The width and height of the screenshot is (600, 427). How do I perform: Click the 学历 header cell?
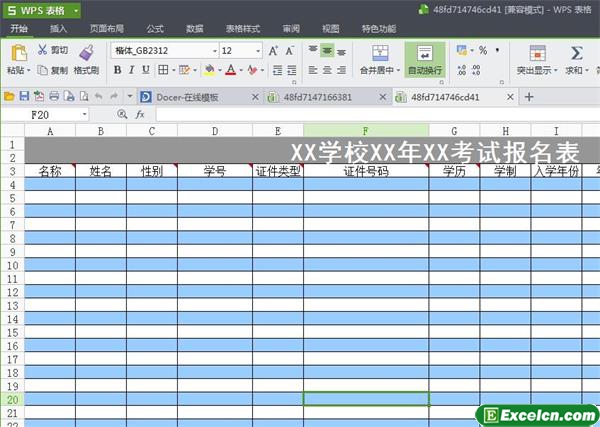pos(454,171)
